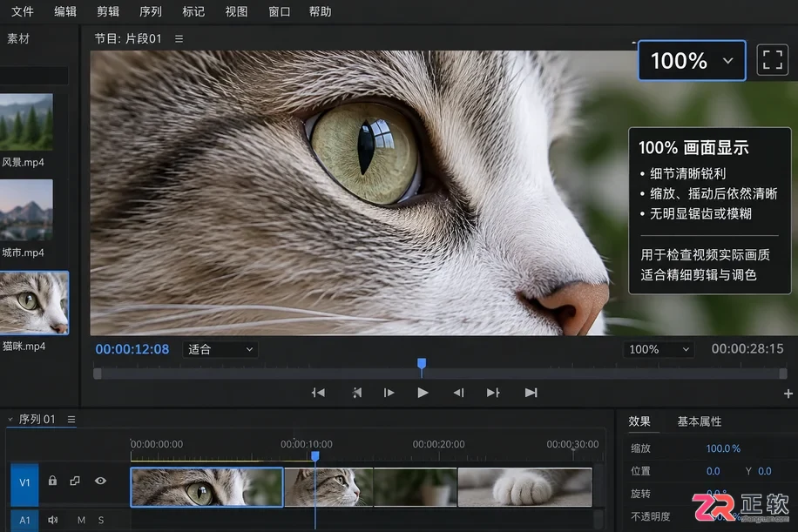The image size is (798, 532).
Task: Open the 序列 menu in menu bar
Action: coord(150,11)
